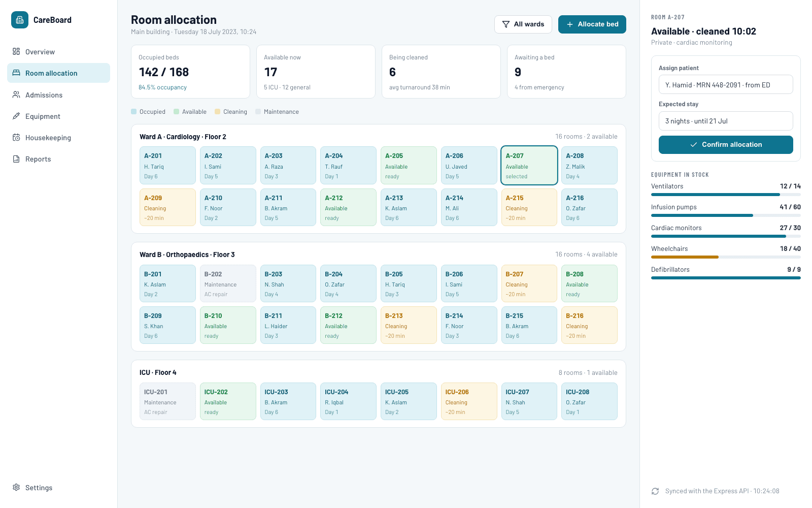Screen dimensions: 812x508
Task: Open cleaning room B-213 card
Action: pyautogui.click(x=409, y=325)
